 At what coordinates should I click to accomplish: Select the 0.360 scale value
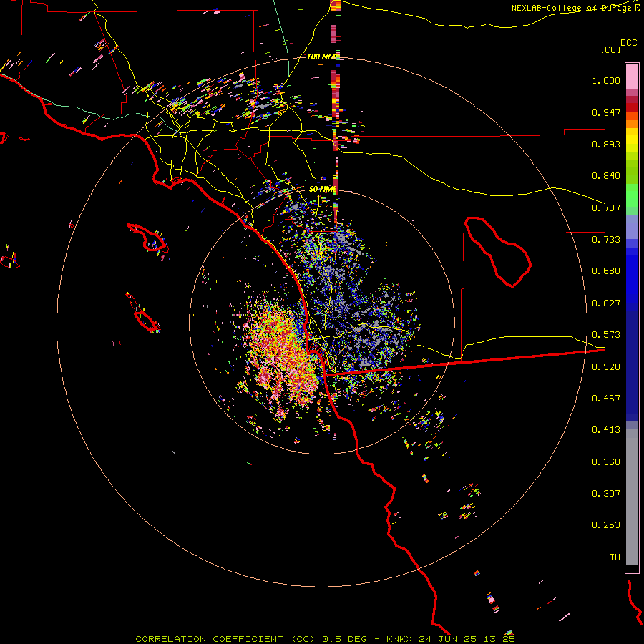606,462
